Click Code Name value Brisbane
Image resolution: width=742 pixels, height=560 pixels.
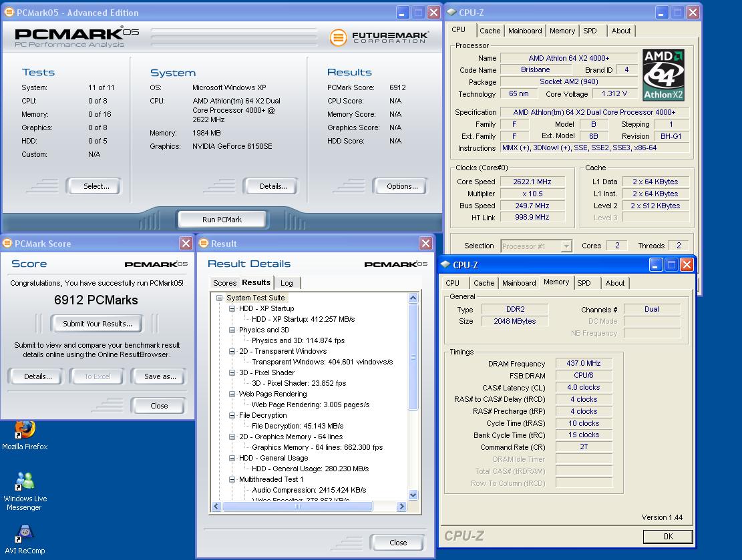pyautogui.click(x=535, y=69)
